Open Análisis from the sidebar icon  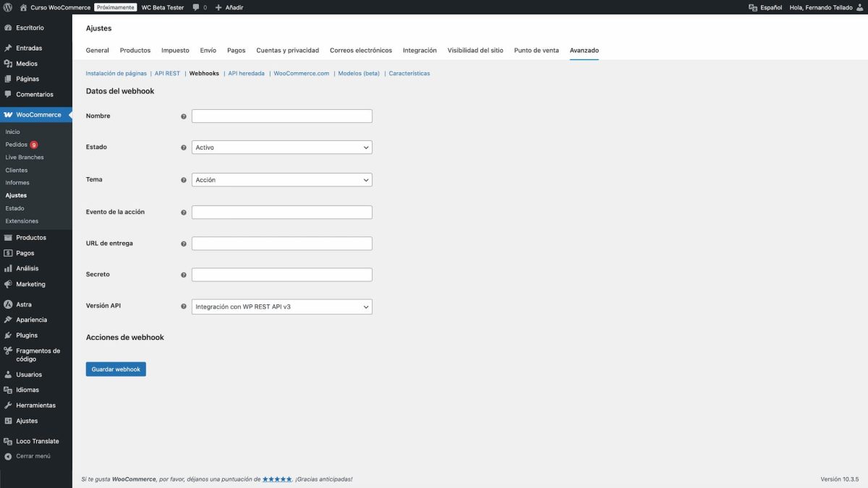[x=9, y=267]
